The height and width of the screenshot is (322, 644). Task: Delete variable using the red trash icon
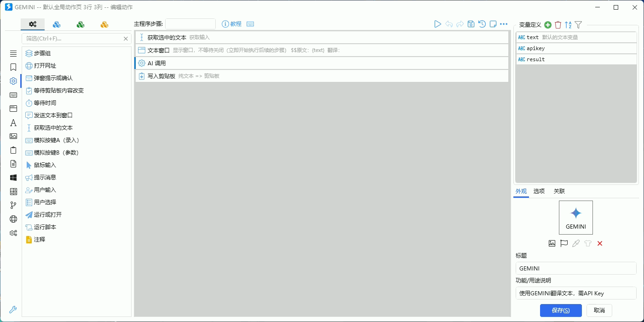coord(558,25)
